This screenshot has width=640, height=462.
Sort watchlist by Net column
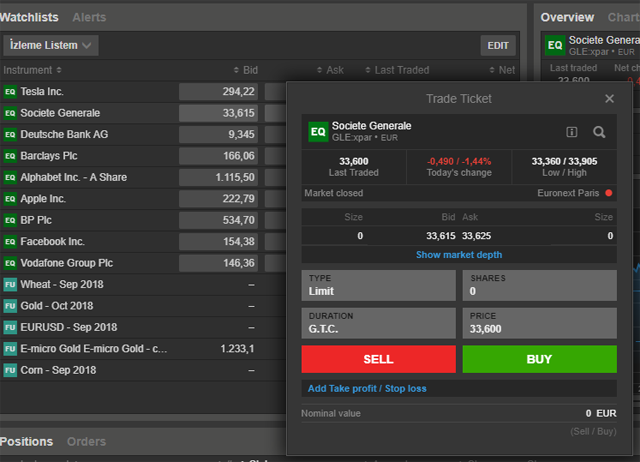502,70
